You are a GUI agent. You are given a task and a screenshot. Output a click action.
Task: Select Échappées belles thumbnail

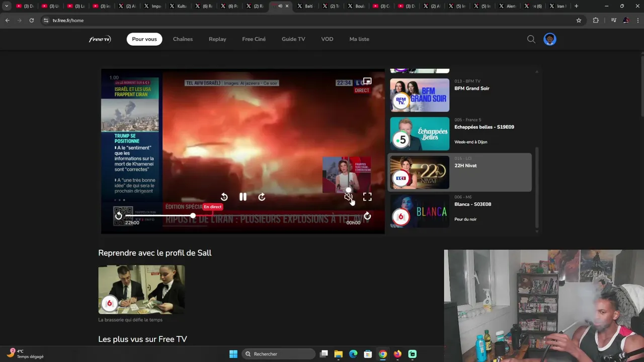pyautogui.click(x=420, y=134)
